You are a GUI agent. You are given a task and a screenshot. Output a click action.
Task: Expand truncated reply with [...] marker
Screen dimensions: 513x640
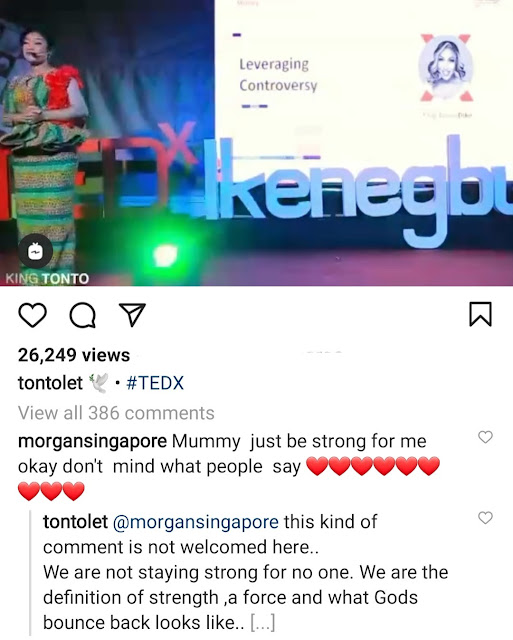pyautogui.click(x=262, y=623)
